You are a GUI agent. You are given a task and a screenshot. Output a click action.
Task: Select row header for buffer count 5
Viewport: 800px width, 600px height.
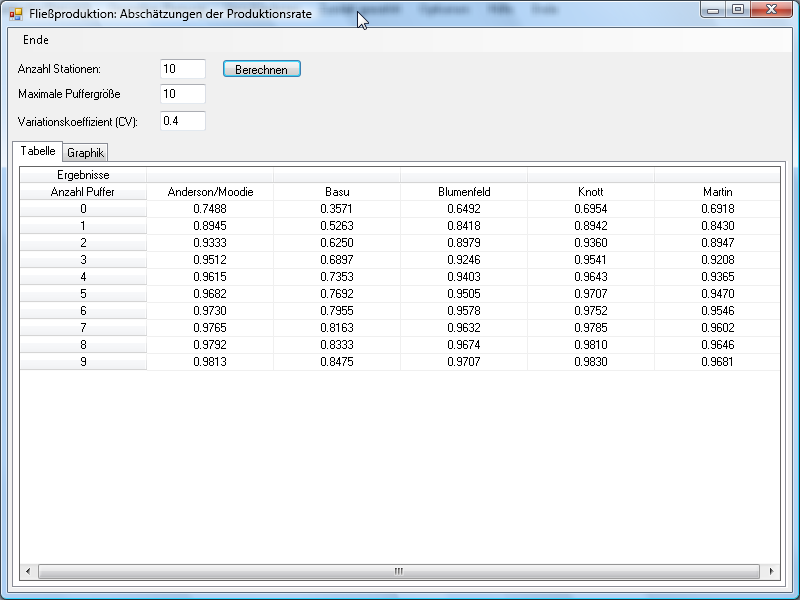tap(83, 294)
